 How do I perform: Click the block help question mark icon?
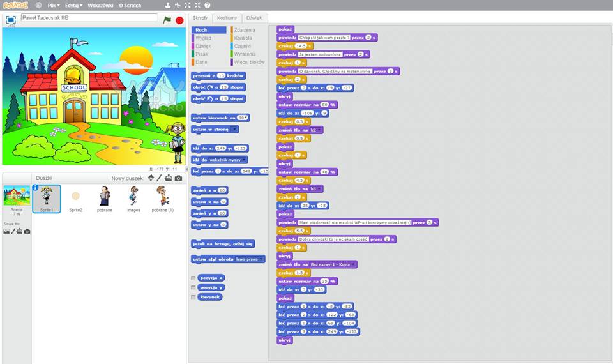point(208,5)
